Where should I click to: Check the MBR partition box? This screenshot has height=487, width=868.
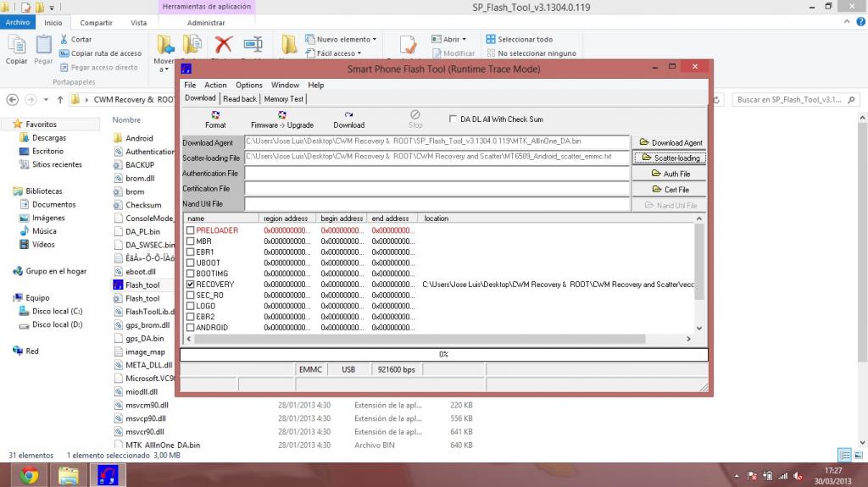point(191,241)
